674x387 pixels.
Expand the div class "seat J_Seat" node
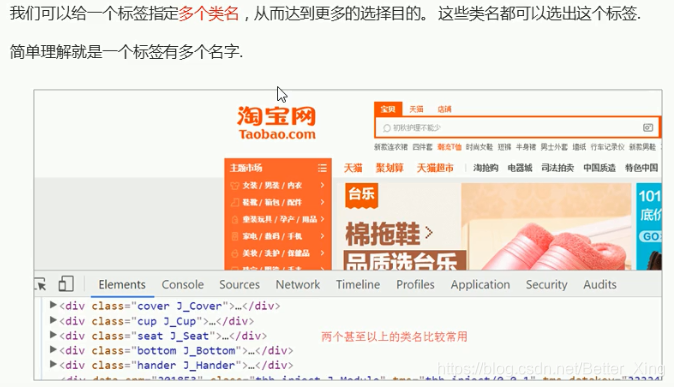pos(53,335)
